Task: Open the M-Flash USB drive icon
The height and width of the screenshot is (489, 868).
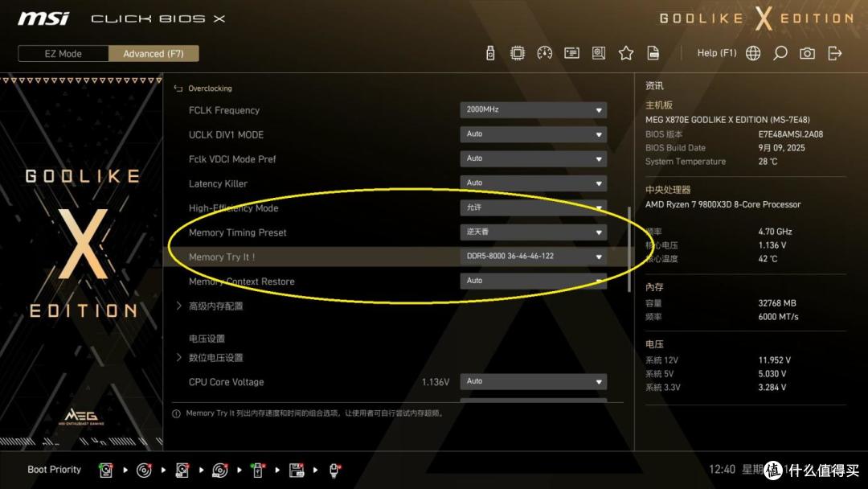Action: [490, 53]
